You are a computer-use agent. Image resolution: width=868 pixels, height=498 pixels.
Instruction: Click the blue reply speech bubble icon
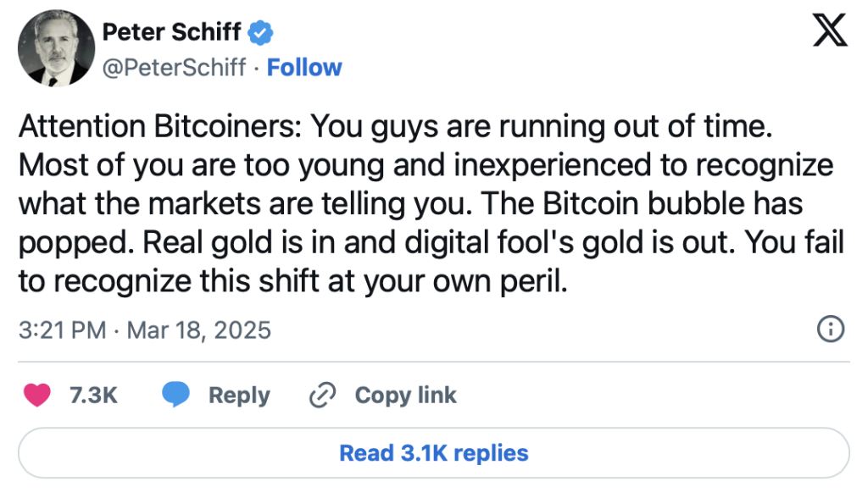(175, 395)
